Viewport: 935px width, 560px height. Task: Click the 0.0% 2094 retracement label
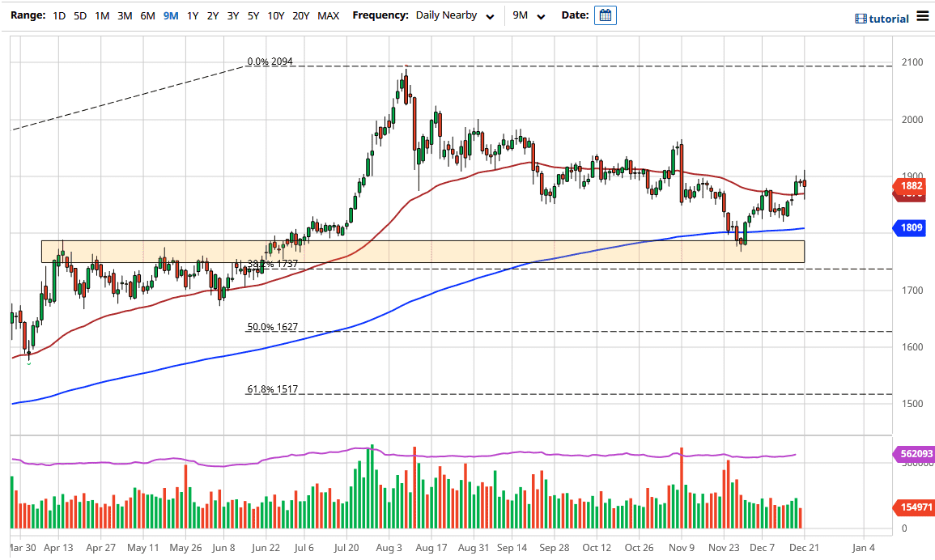click(x=271, y=62)
